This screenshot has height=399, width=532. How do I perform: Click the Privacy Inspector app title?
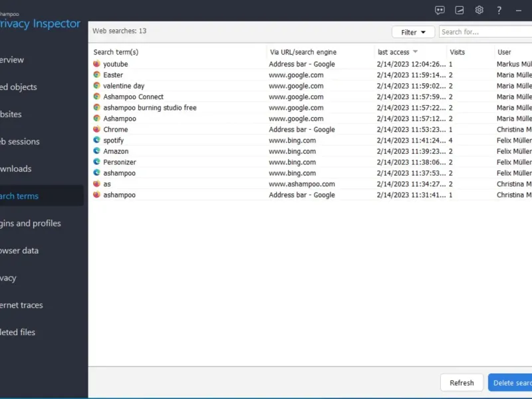tap(40, 23)
